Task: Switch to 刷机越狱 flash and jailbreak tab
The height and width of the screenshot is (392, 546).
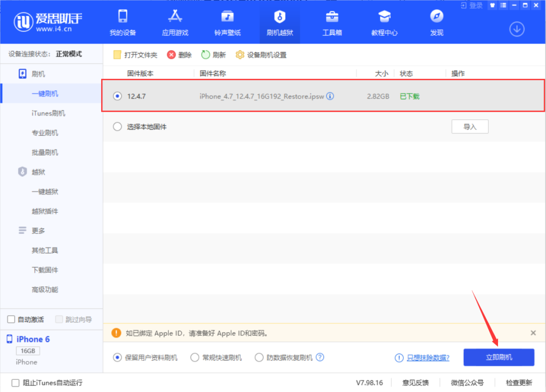Action: pos(280,23)
